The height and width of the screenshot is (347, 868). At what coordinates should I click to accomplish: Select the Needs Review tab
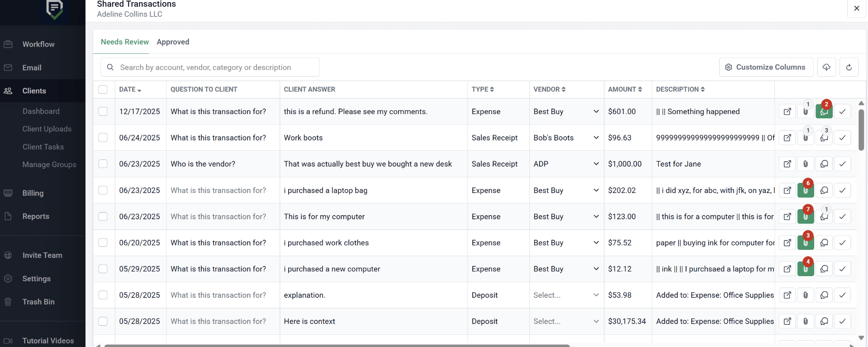[125, 42]
